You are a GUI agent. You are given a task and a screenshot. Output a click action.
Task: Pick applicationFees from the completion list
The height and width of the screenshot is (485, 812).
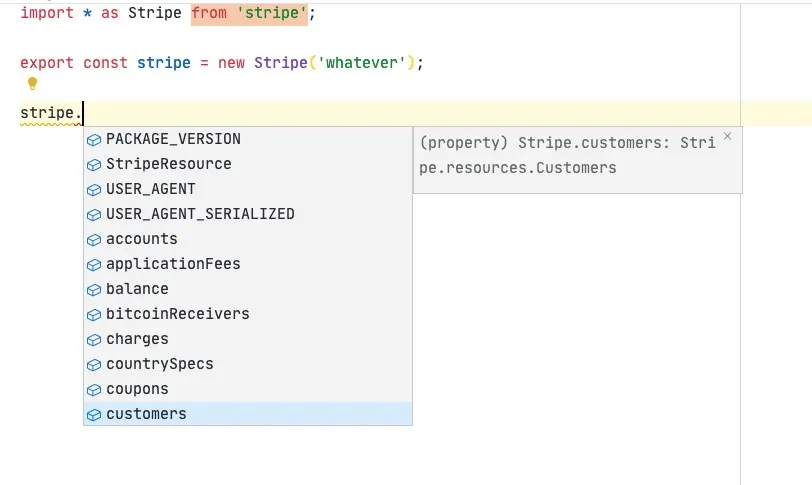point(173,264)
